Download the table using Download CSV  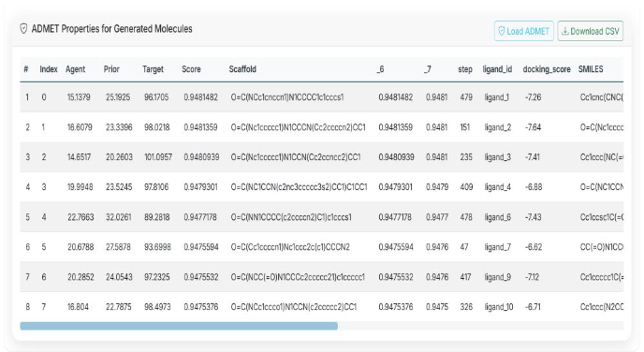(591, 31)
